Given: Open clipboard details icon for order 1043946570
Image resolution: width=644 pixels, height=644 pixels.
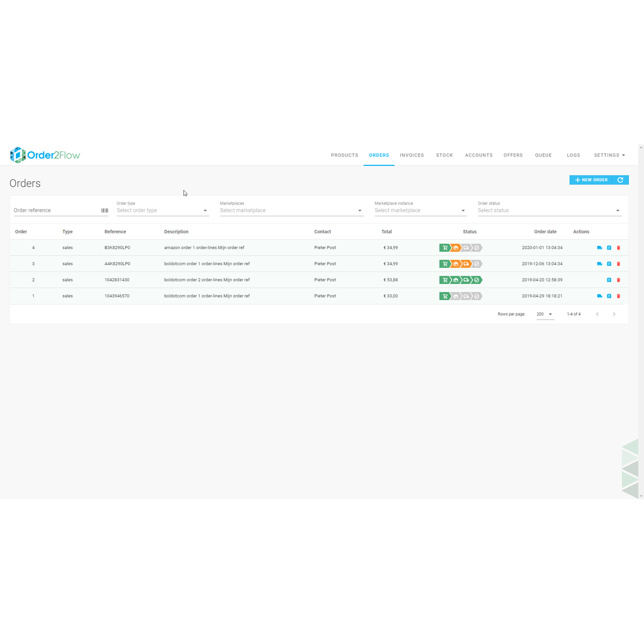Looking at the screenshot, I should pyautogui.click(x=609, y=296).
